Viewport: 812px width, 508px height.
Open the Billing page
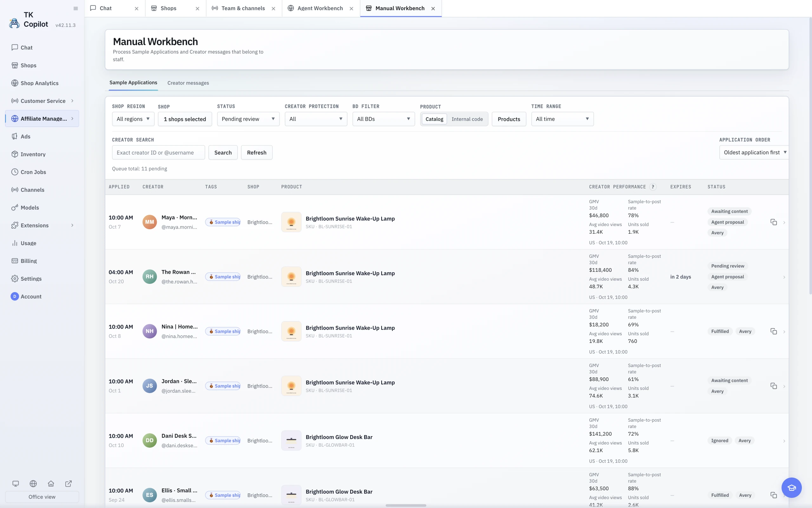[42, 261]
